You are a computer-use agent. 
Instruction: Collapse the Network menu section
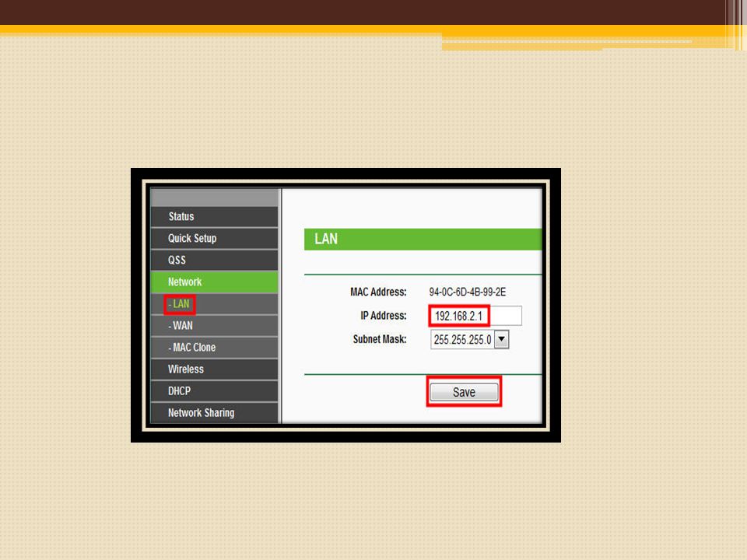(x=215, y=282)
